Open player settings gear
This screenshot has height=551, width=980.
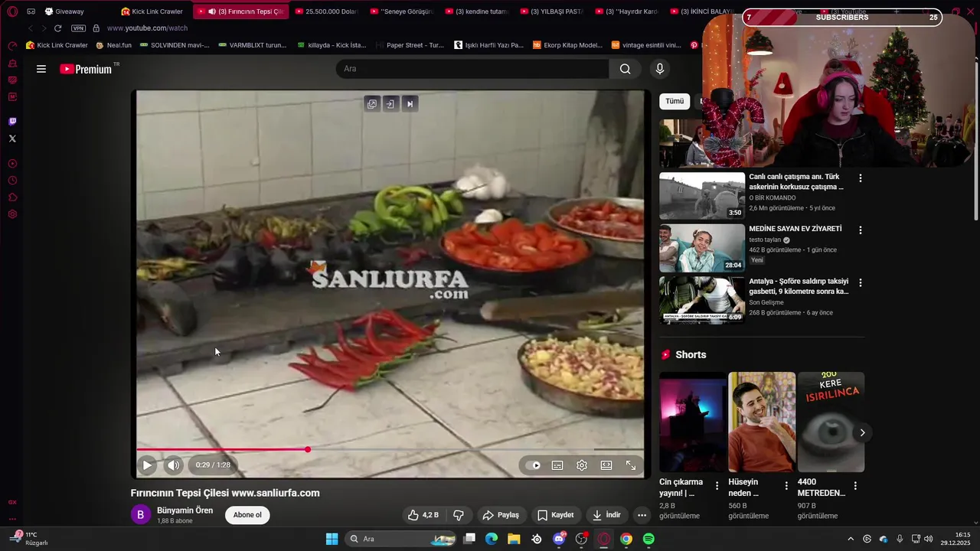click(582, 465)
